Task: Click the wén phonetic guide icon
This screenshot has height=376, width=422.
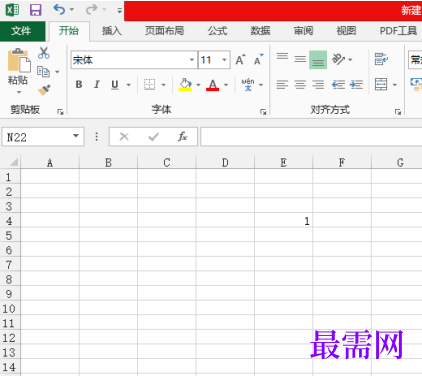Action: click(x=248, y=85)
